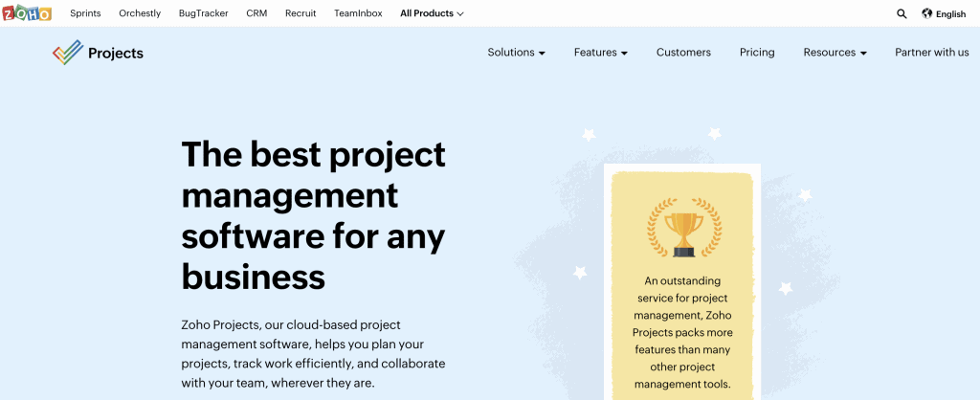
Task: Click the Projects product name text
Action: tap(116, 54)
